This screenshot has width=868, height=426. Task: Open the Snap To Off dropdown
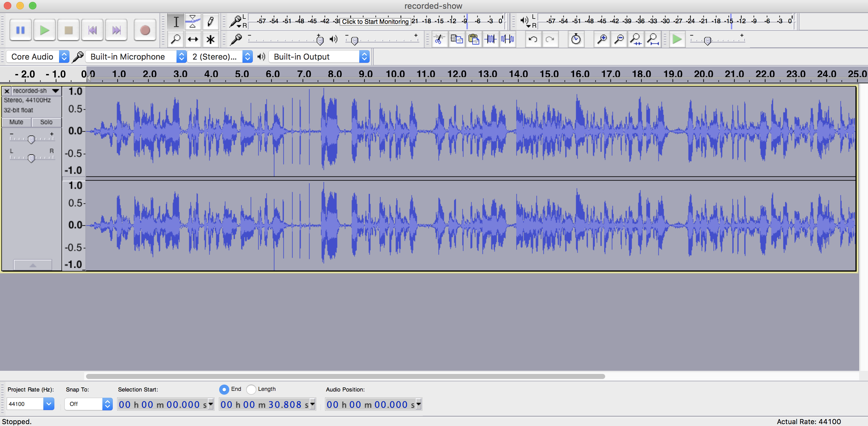88,404
